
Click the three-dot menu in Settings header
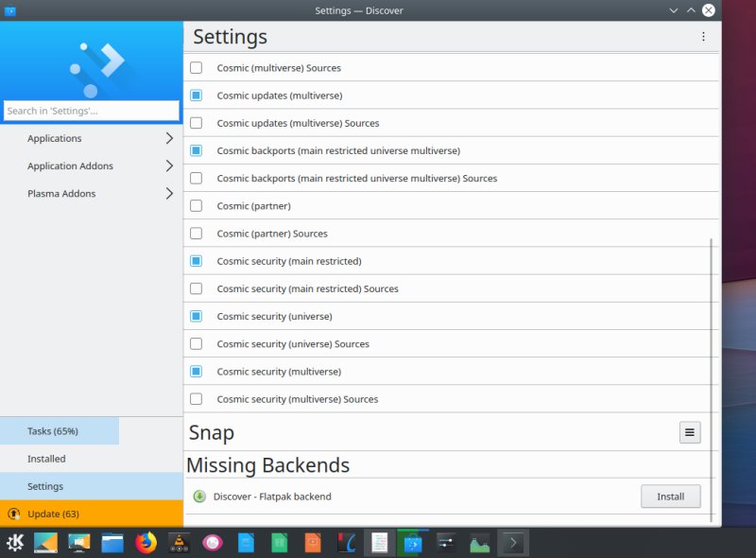pos(703,37)
